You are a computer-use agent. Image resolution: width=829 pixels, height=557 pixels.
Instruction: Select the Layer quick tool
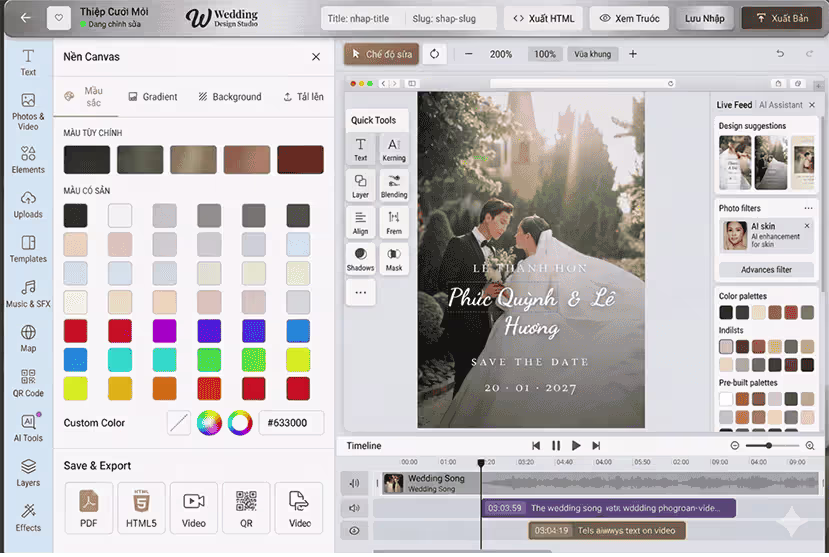pos(361,186)
